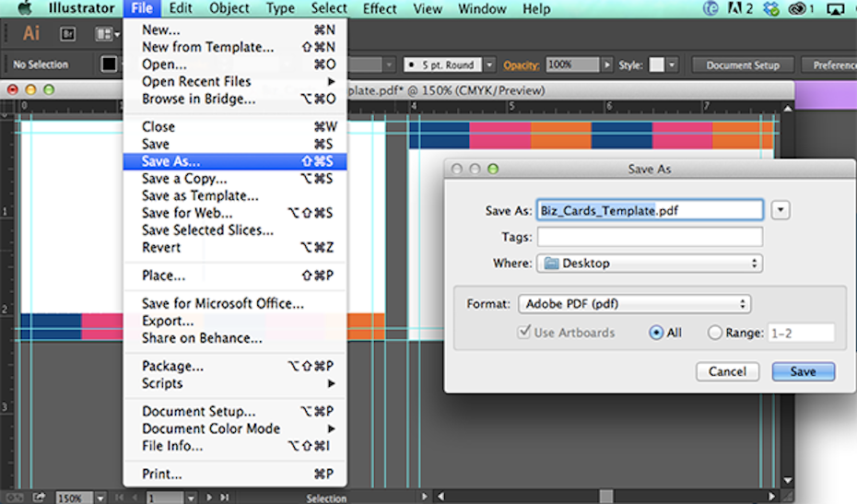This screenshot has height=504, width=857.
Task: Click the Save button in dialog
Action: click(x=803, y=371)
